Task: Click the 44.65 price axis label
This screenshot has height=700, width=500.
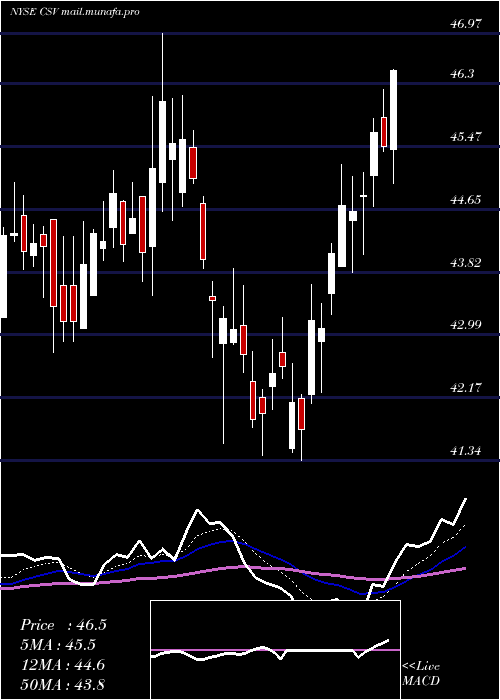Action: (x=466, y=199)
